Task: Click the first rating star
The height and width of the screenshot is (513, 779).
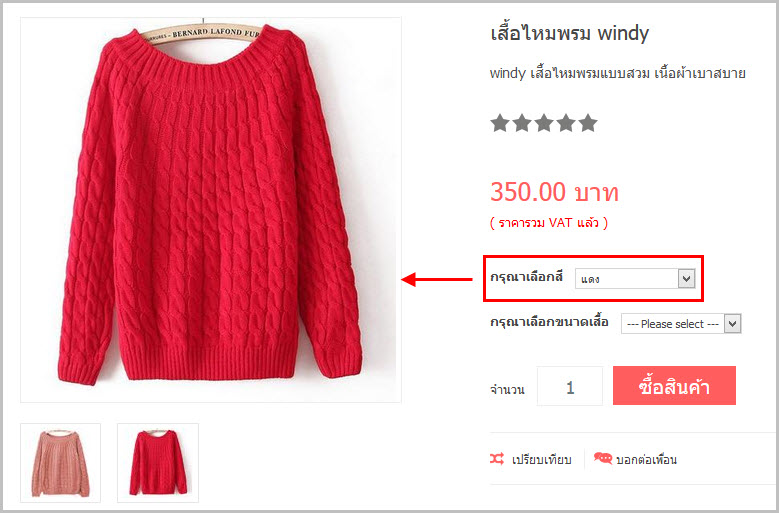Action: coord(499,123)
